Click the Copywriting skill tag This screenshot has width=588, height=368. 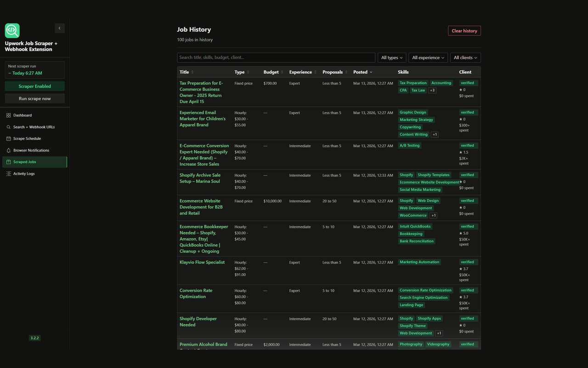[x=410, y=127]
